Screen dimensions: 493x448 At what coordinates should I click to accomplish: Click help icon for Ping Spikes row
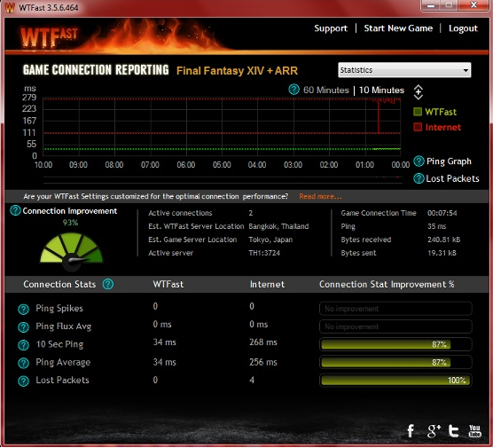(24, 310)
